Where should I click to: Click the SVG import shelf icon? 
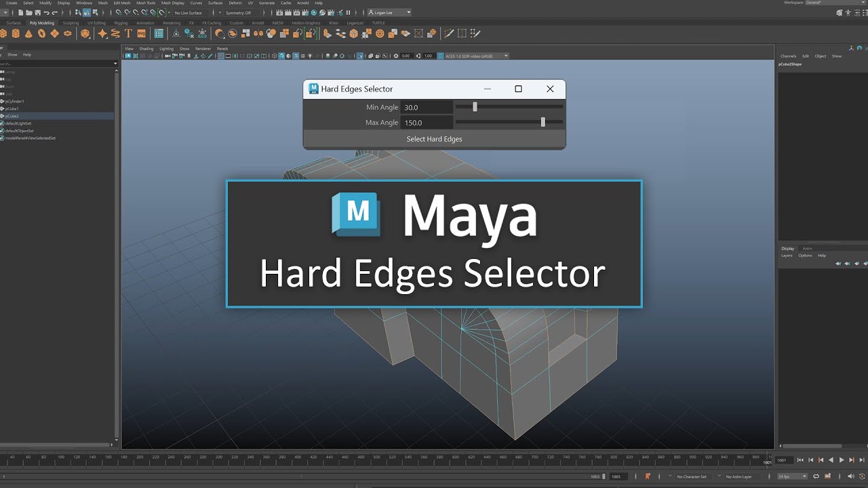coord(141,33)
